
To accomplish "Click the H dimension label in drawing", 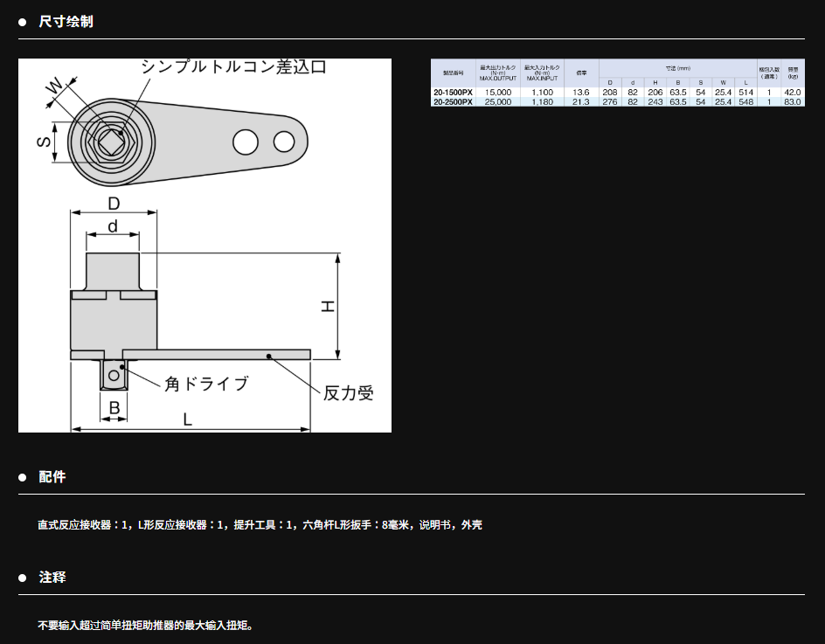I will coord(327,306).
